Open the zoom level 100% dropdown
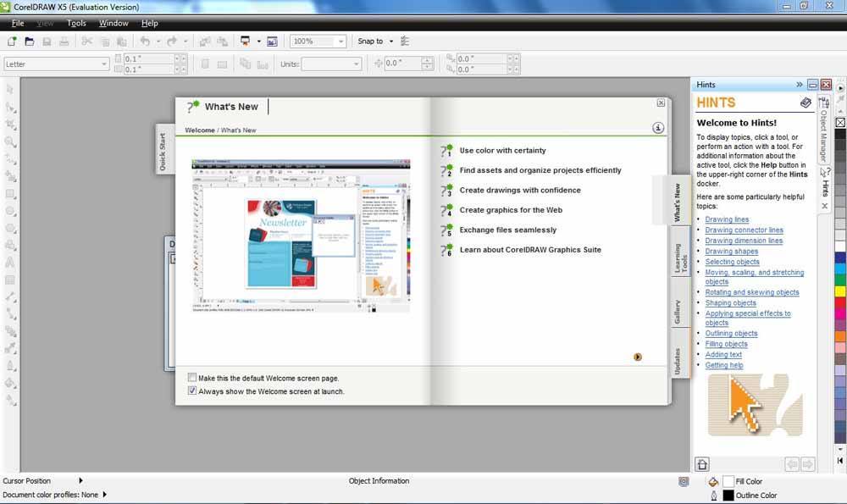The image size is (847, 504). 342,41
